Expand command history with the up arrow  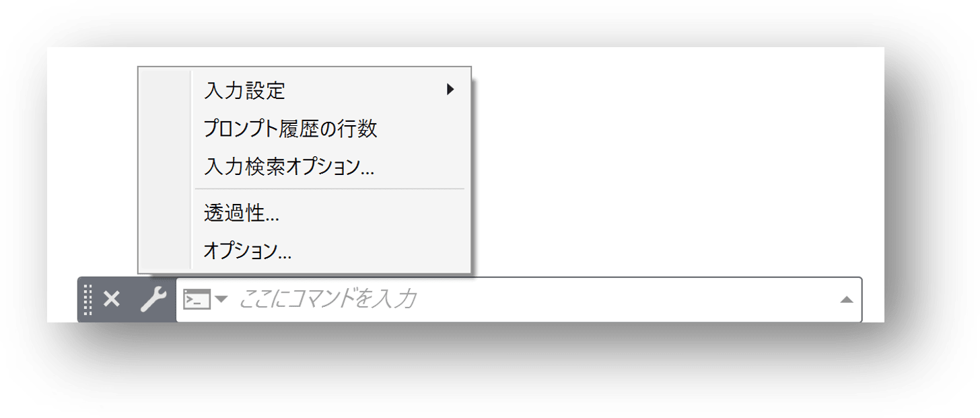click(847, 300)
